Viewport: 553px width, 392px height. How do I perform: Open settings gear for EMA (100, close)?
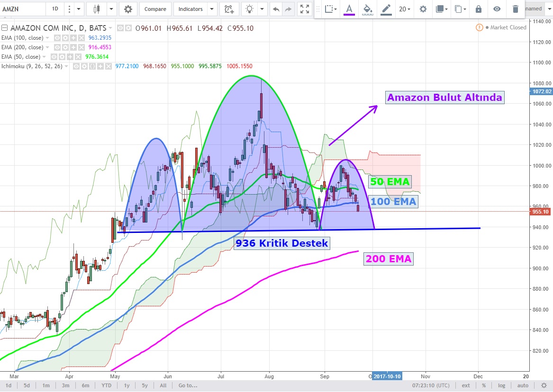pyautogui.click(x=65, y=38)
